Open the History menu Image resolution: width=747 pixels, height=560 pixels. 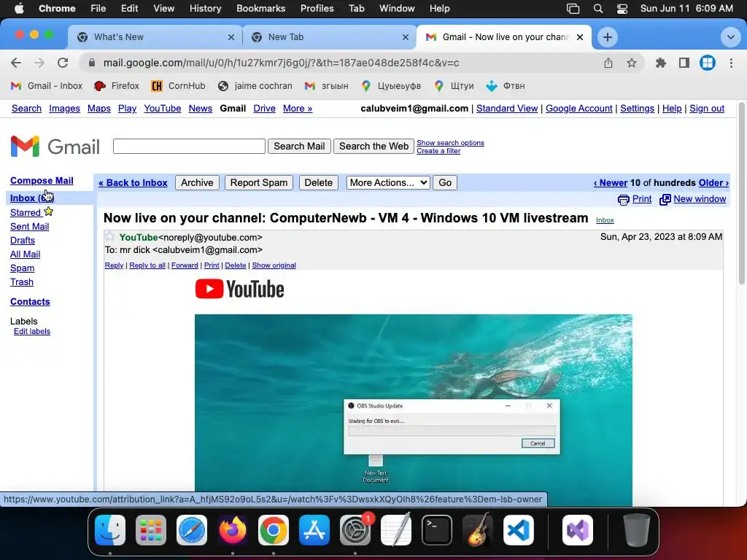tap(205, 9)
